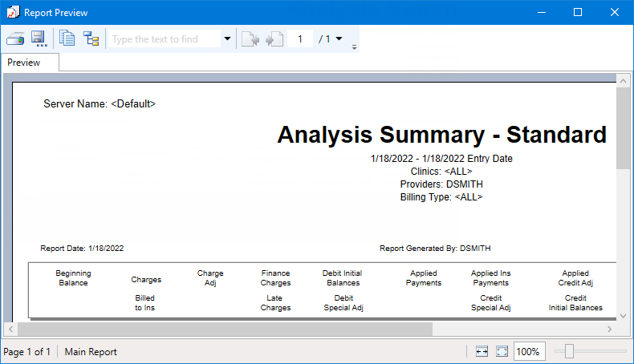Screen dimensions: 634x364
Task: Go to next page arrow icon
Action: (x=274, y=39)
